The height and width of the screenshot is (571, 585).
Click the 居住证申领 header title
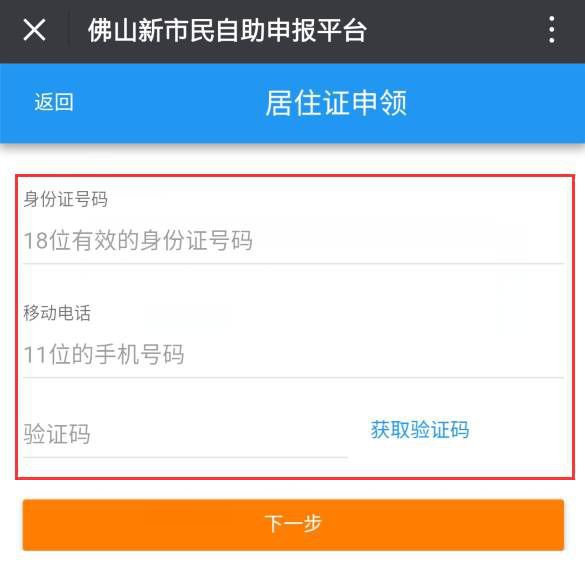coord(336,103)
